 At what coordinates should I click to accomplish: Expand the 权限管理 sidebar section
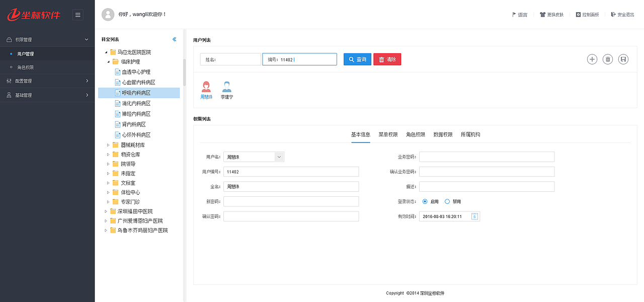47,39
